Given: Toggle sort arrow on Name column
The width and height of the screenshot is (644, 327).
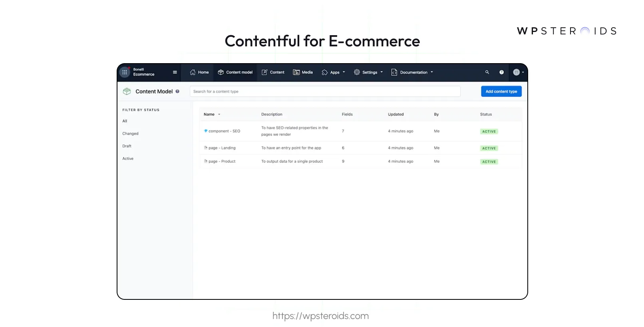Looking at the screenshot, I should pos(219,114).
